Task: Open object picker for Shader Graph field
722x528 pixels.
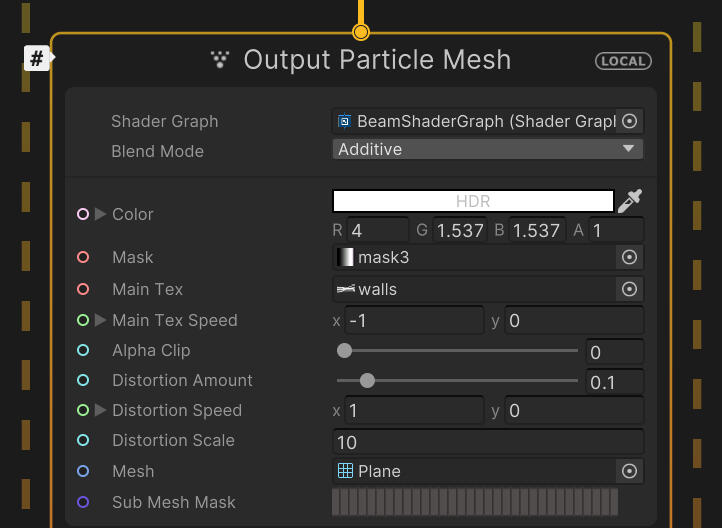Action: [x=629, y=121]
